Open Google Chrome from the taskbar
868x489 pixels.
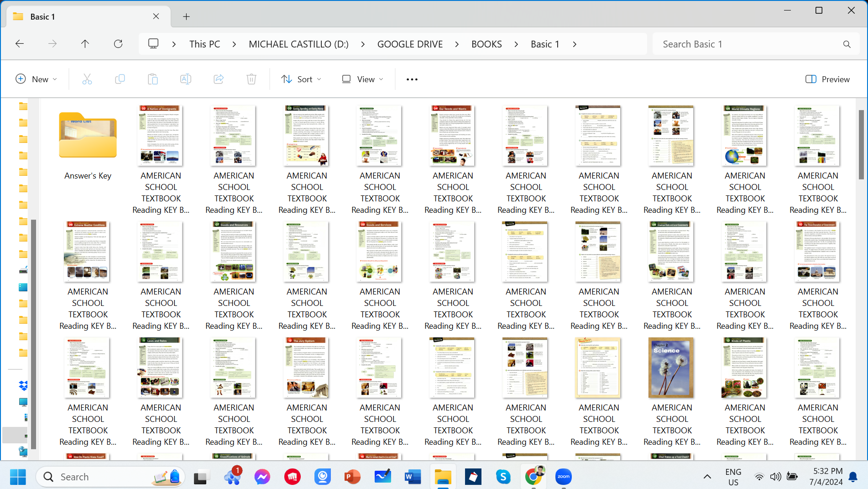coord(534,477)
